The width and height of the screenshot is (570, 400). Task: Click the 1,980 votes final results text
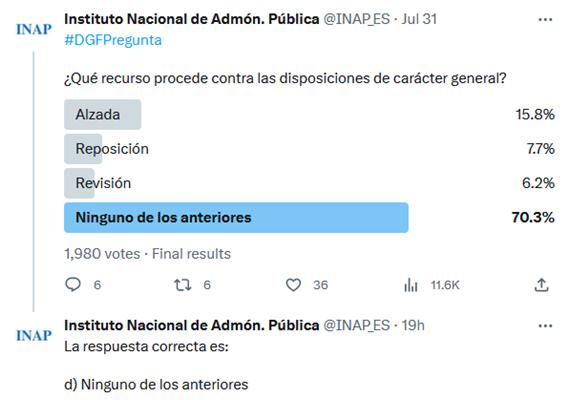click(148, 254)
